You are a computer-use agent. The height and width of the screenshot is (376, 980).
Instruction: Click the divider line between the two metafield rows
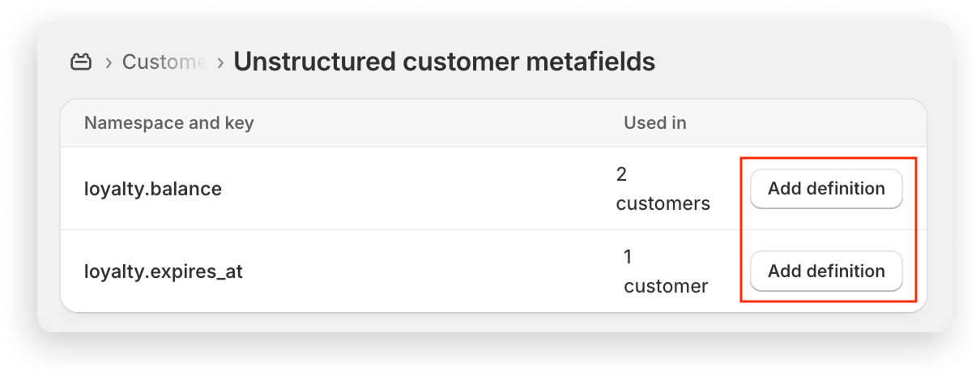(x=493, y=229)
